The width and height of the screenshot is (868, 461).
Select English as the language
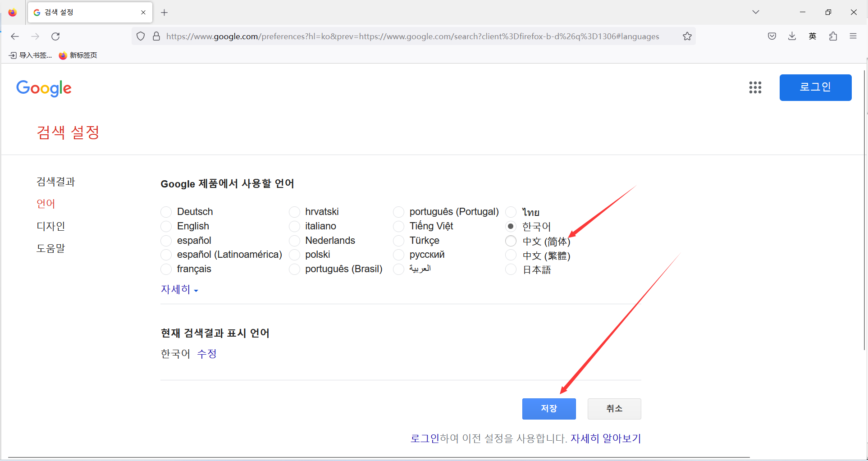166,226
